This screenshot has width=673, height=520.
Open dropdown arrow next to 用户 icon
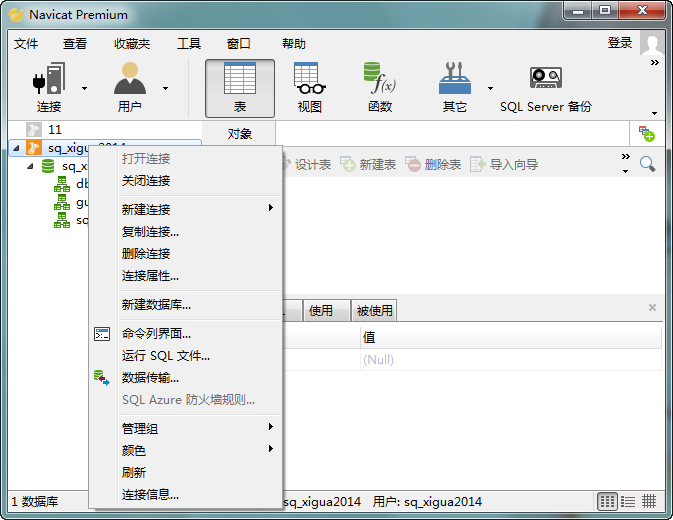coord(165,88)
